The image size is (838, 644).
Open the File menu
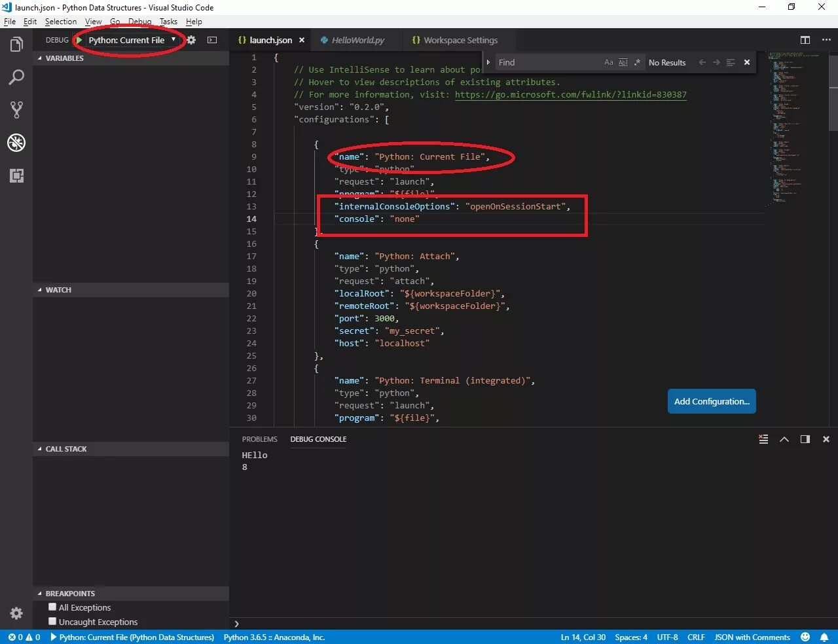(10, 22)
